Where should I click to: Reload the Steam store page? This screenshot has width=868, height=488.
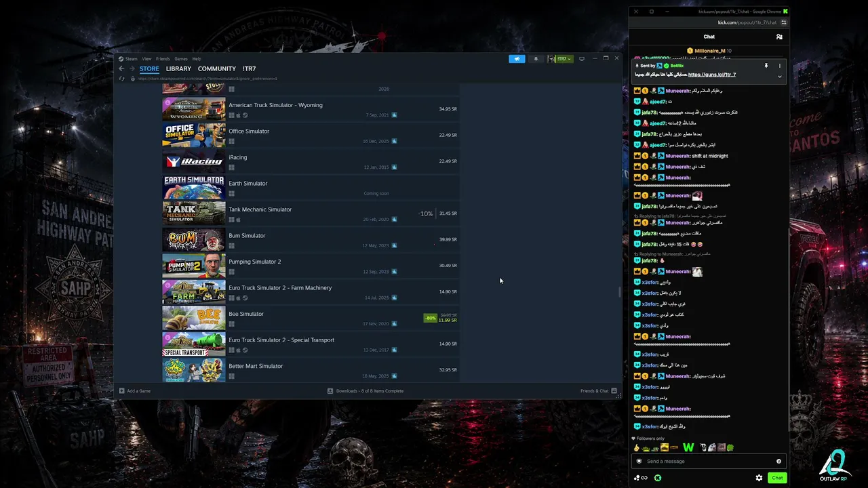pos(122,79)
